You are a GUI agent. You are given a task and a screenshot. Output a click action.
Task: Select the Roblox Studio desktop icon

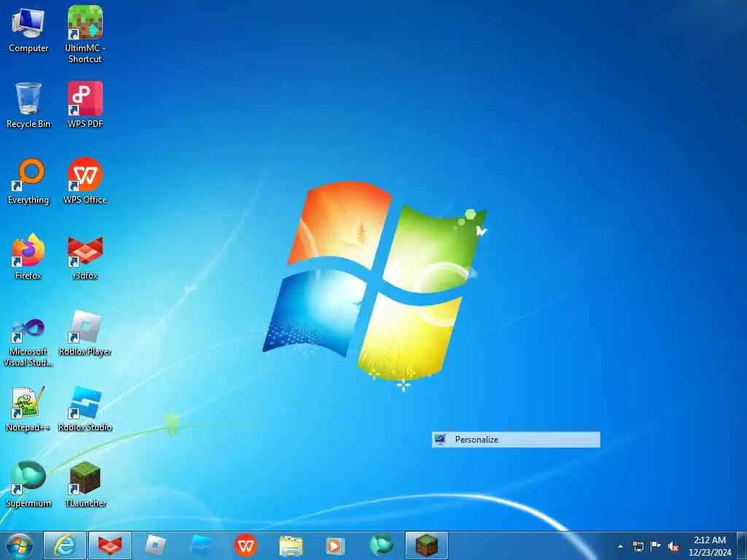point(85,409)
